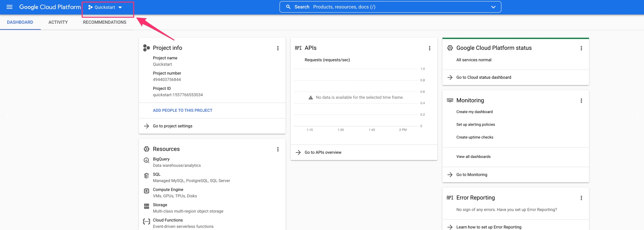Switch to the Activity tab
Image resolution: width=644 pixels, height=230 pixels.
tap(58, 22)
